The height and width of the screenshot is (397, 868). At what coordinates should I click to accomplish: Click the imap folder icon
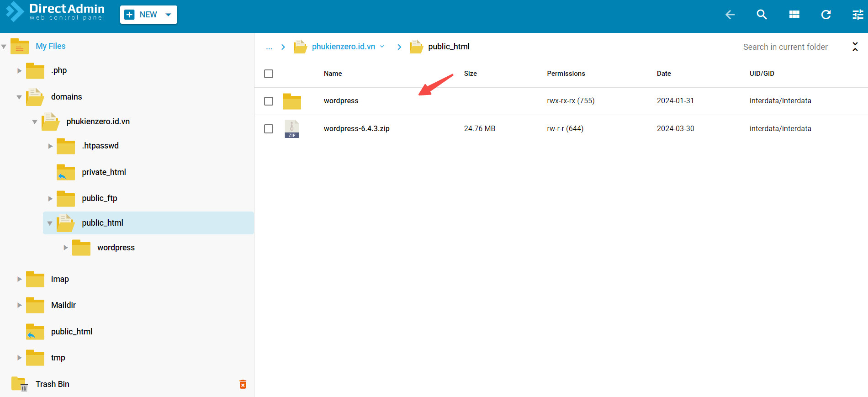pos(35,279)
